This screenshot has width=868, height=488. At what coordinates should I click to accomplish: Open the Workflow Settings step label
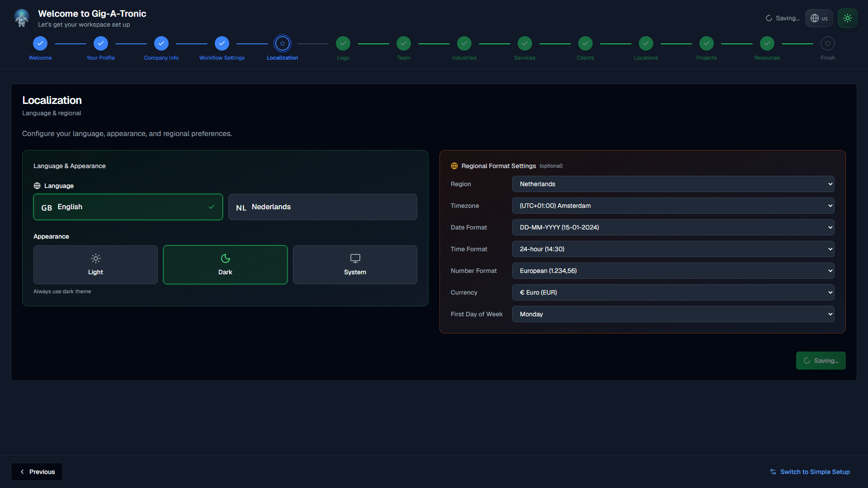point(222,58)
